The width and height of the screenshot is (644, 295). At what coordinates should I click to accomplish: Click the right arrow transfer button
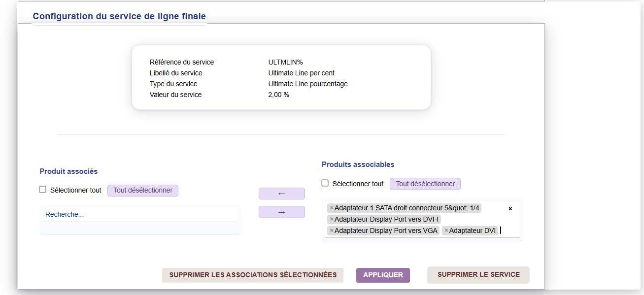click(282, 212)
